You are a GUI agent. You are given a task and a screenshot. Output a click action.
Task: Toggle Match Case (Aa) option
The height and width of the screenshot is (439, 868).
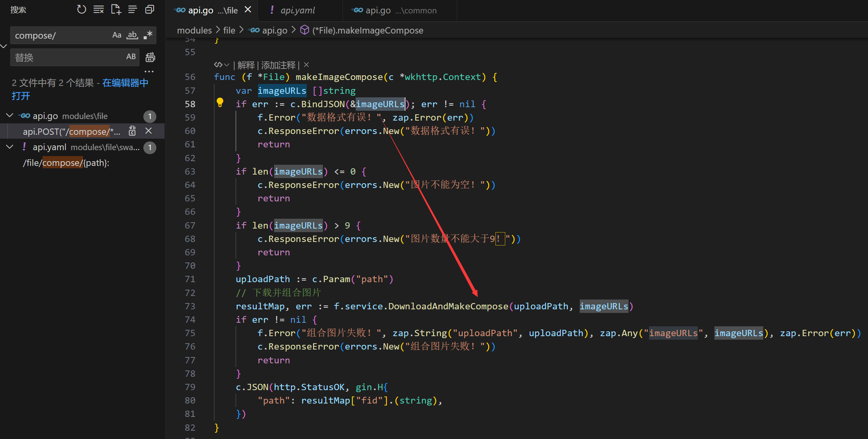pos(117,35)
